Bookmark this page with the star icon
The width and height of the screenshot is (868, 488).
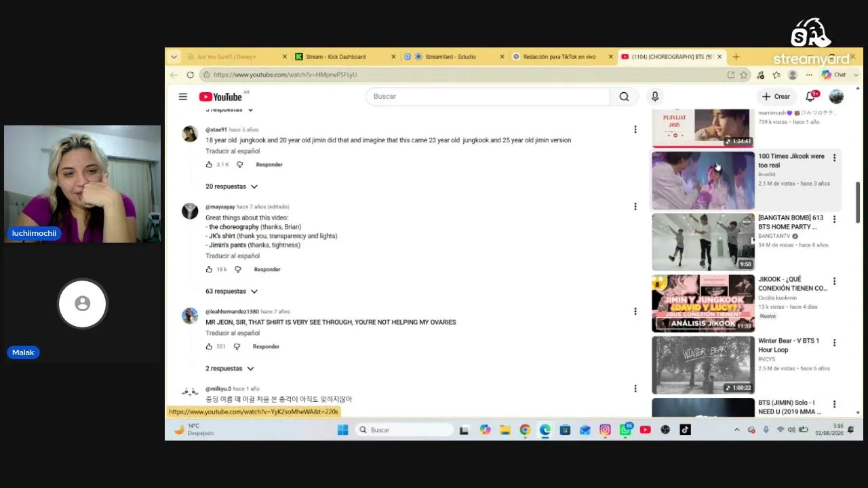tap(744, 75)
